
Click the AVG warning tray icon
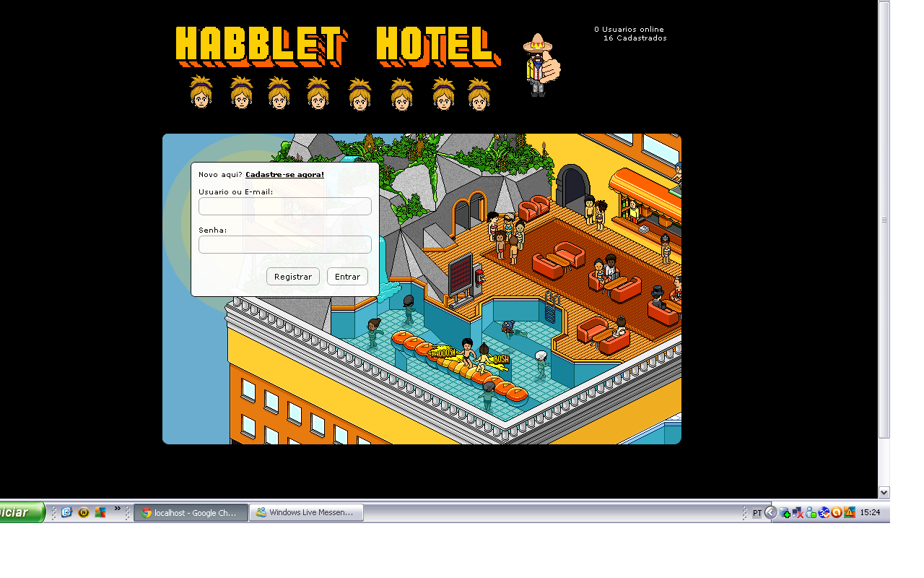click(x=850, y=513)
